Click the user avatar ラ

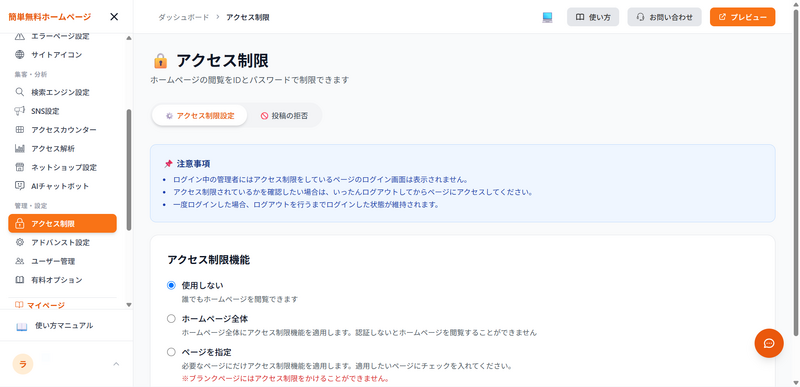tap(23, 364)
